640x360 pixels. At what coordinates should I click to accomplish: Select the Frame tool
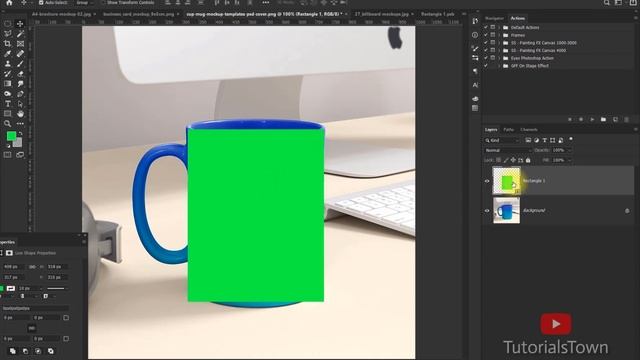(20, 44)
